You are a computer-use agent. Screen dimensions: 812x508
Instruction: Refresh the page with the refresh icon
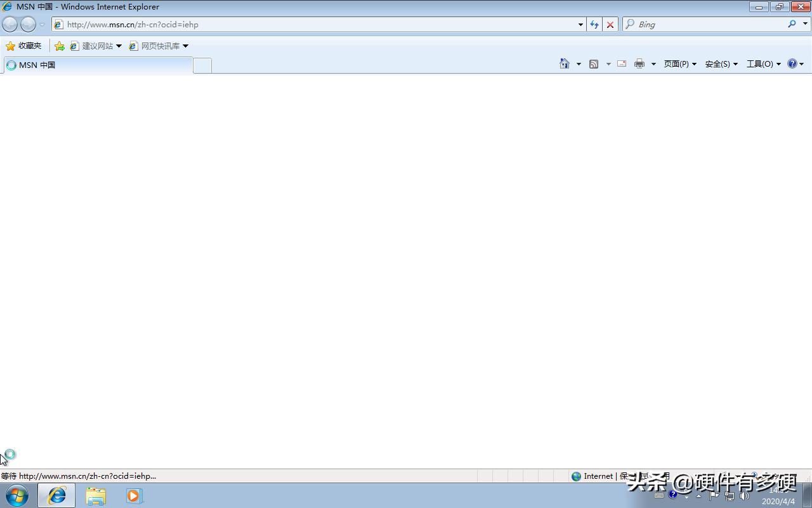tap(594, 24)
